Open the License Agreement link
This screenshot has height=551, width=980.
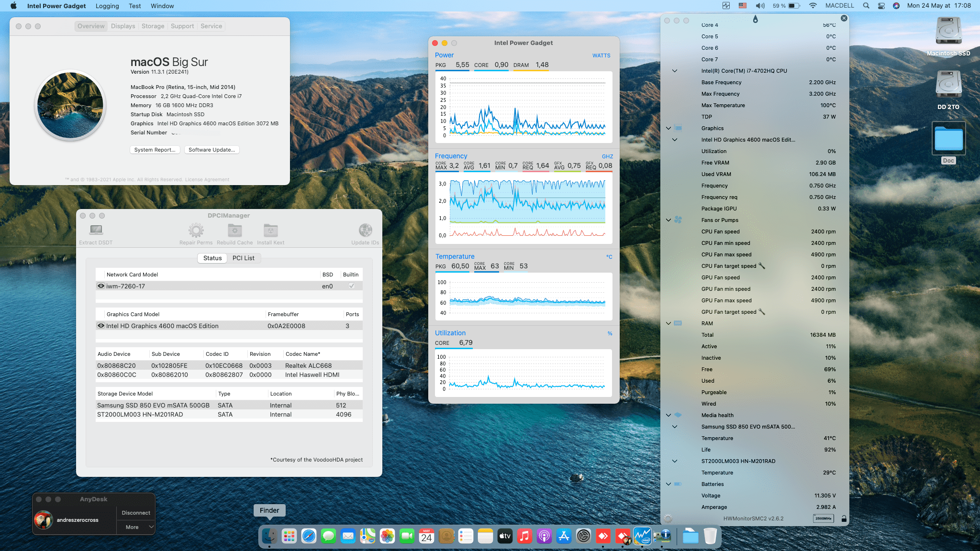(x=207, y=180)
